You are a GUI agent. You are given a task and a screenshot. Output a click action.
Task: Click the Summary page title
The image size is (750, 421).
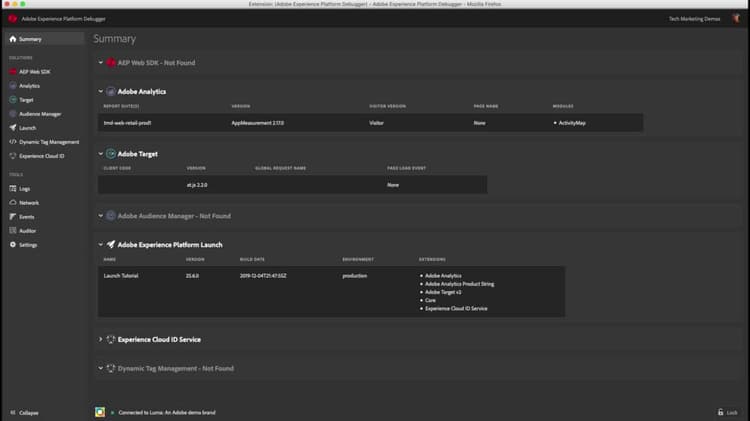coord(114,39)
